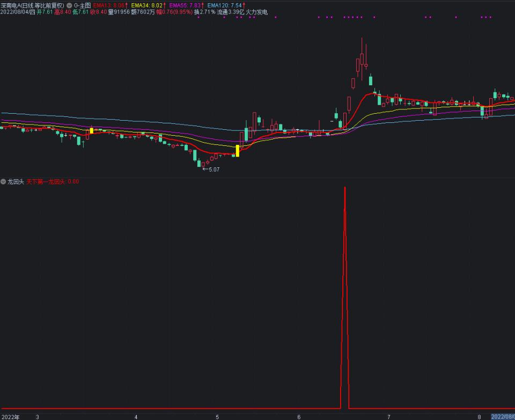Screen dimensions: 515x420
Task: Click the EMA34: 8.02 legend value
Action: 147,5
